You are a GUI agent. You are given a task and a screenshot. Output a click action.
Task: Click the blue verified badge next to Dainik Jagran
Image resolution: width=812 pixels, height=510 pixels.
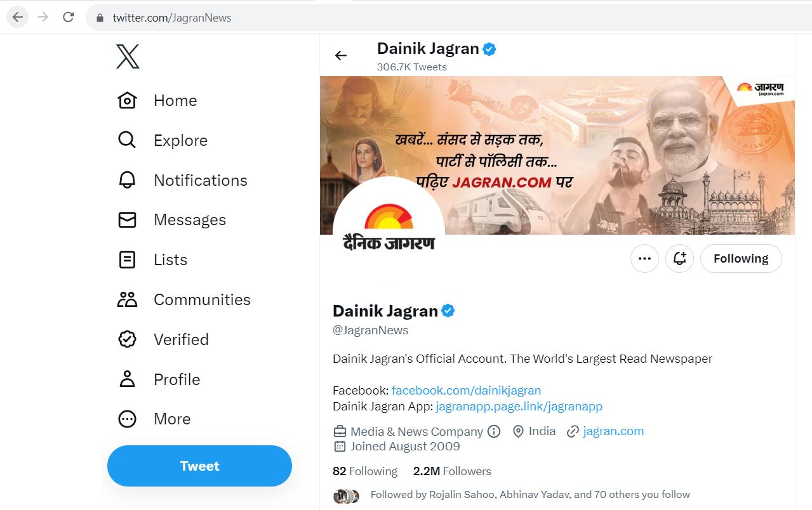pos(448,310)
